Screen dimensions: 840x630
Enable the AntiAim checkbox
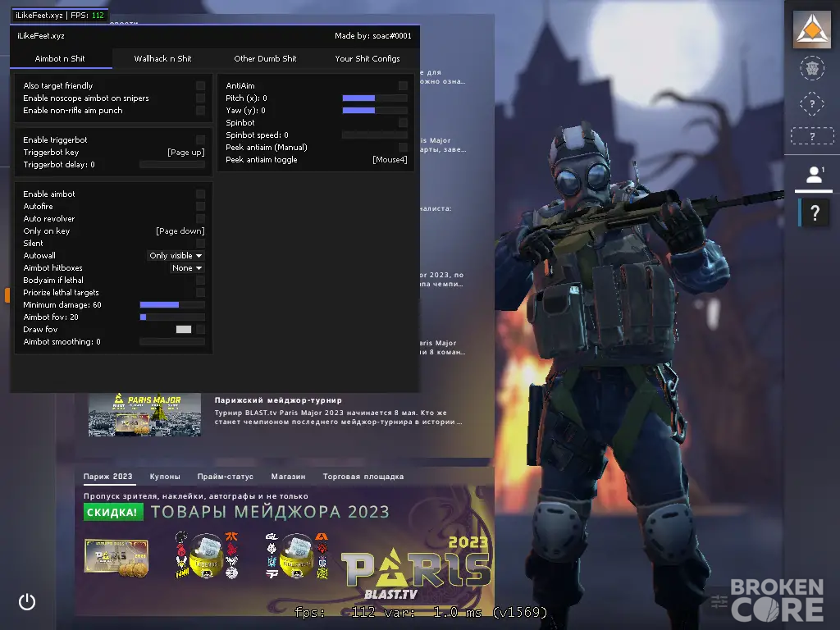(x=403, y=85)
